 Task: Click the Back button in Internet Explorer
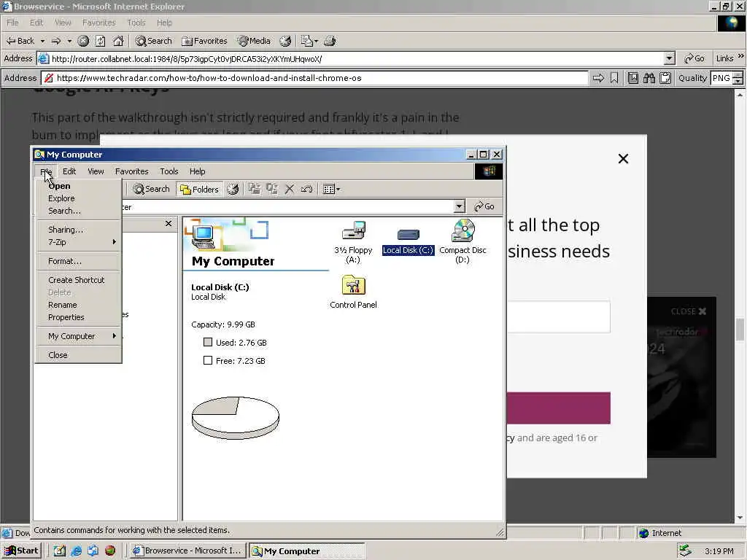point(20,41)
